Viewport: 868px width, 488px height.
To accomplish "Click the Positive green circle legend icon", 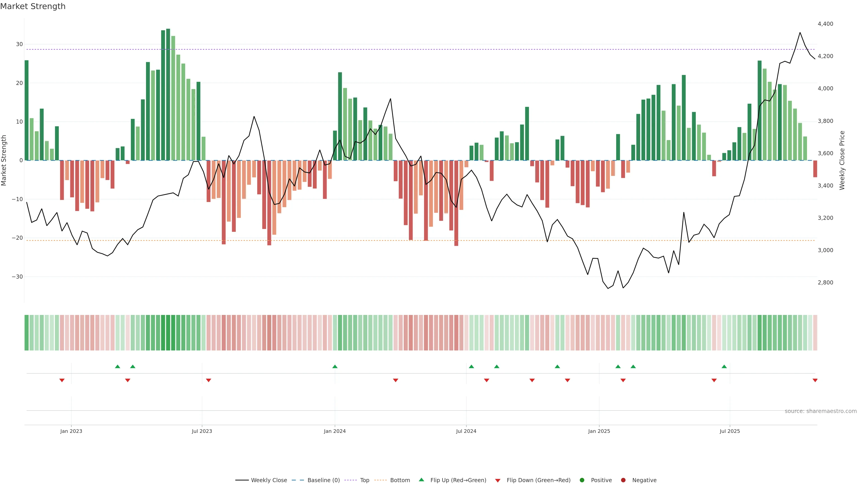I will [x=582, y=480].
